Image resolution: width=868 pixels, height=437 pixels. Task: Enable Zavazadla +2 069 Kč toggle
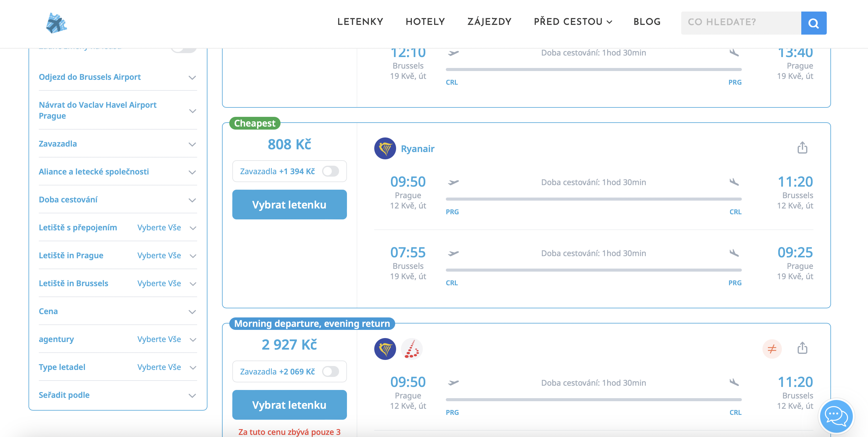coord(330,371)
